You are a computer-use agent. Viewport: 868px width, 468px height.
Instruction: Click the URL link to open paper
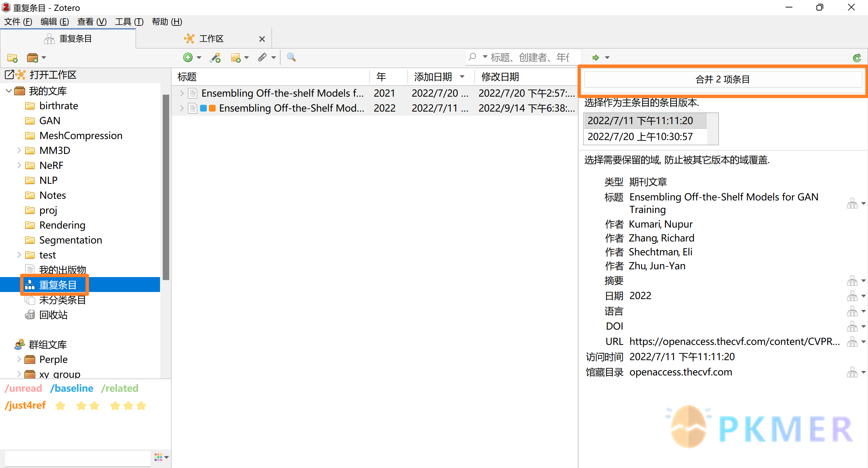tap(735, 341)
